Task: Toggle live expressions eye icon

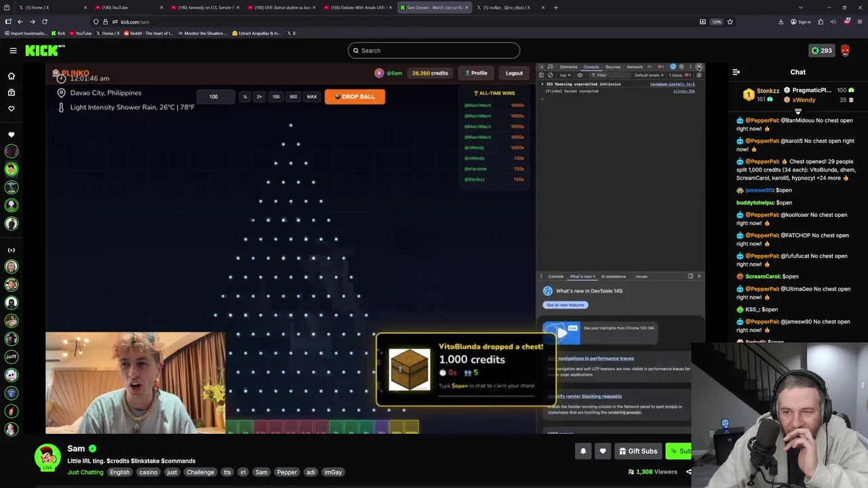Action: pos(580,75)
